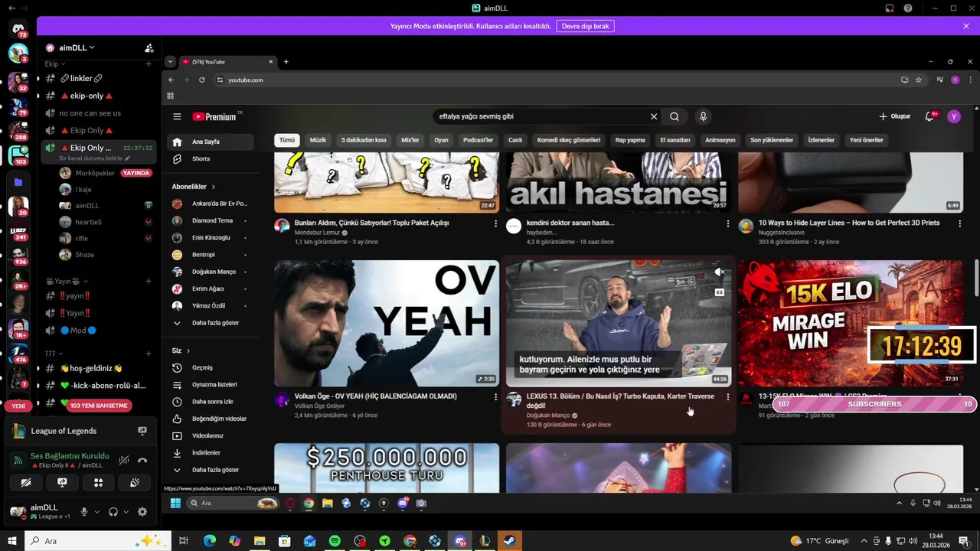
Task: Open the Abonelikler section chevron
Action: pos(214,187)
